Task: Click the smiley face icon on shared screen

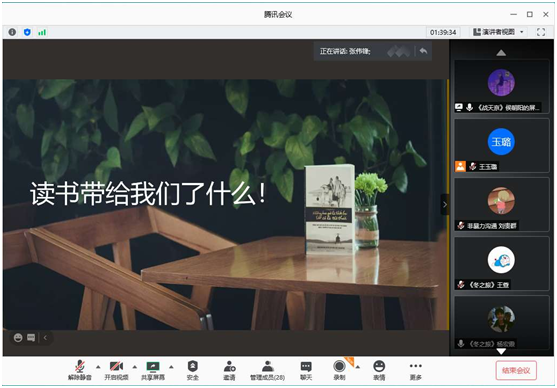Action: (x=18, y=338)
